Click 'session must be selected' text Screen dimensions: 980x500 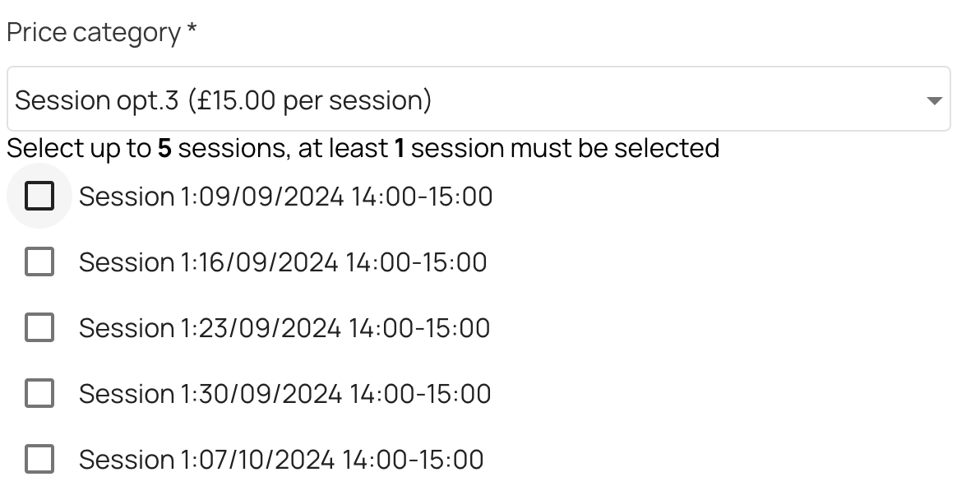[x=565, y=149]
